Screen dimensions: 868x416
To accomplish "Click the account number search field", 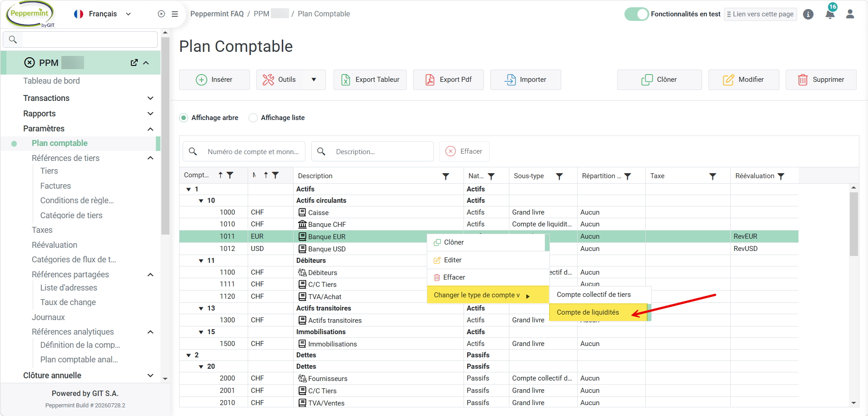I will pyautogui.click(x=244, y=151).
